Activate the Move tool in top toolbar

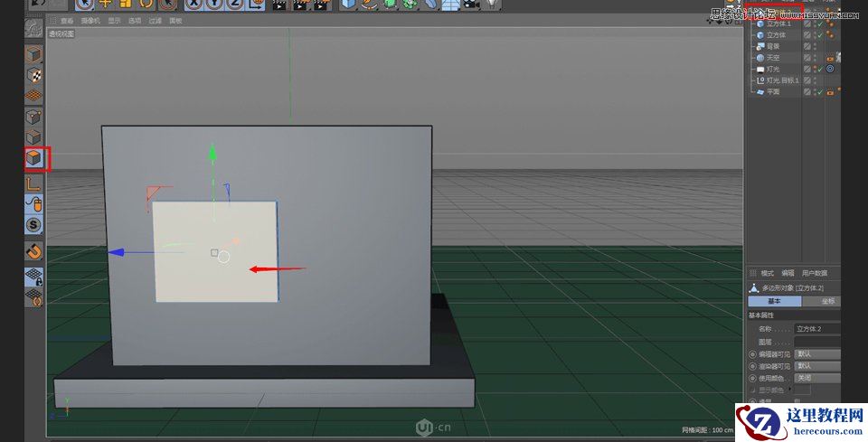tap(105, 5)
